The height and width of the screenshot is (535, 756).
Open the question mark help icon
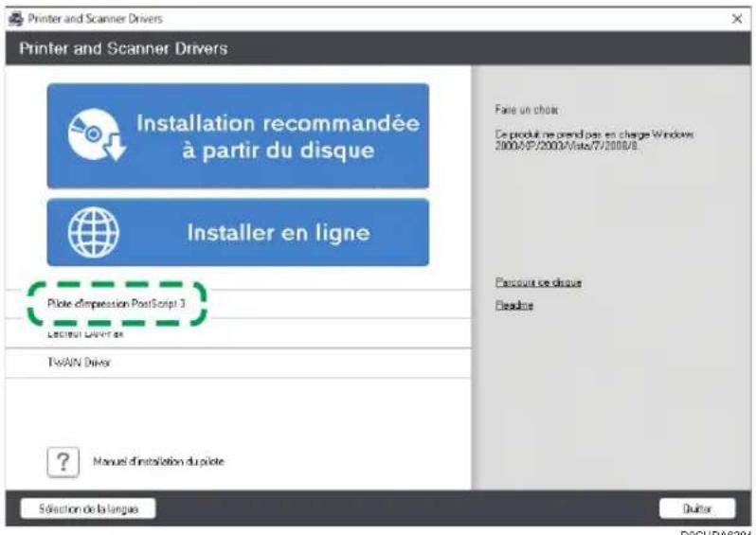[x=63, y=462]
